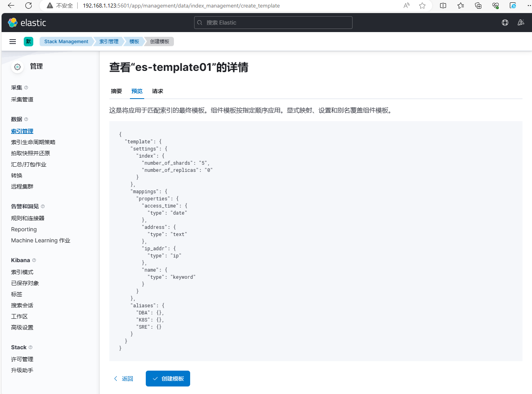This screenshot has height=394, width=532.
Task: Open the newsfeed celebration icon
Action: pos(521,23)
